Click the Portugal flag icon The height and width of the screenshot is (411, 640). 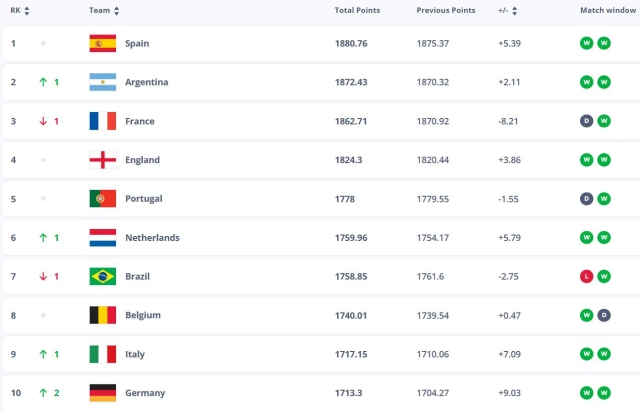point(103,198)
